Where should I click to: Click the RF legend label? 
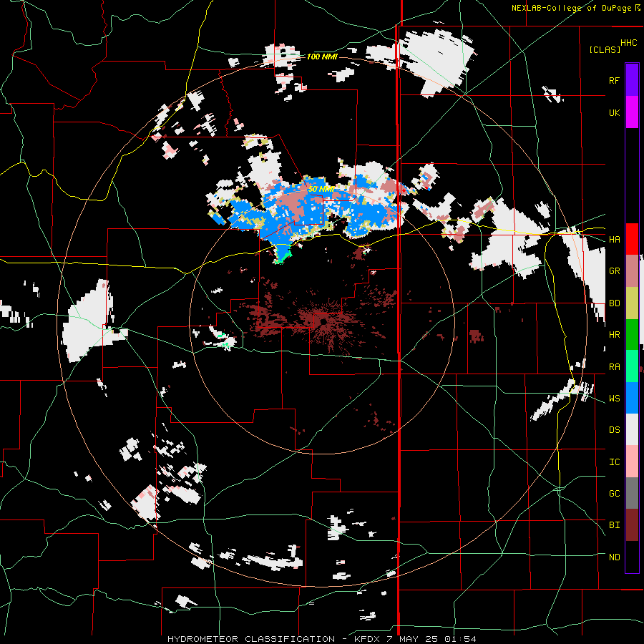tap(614, 80)
